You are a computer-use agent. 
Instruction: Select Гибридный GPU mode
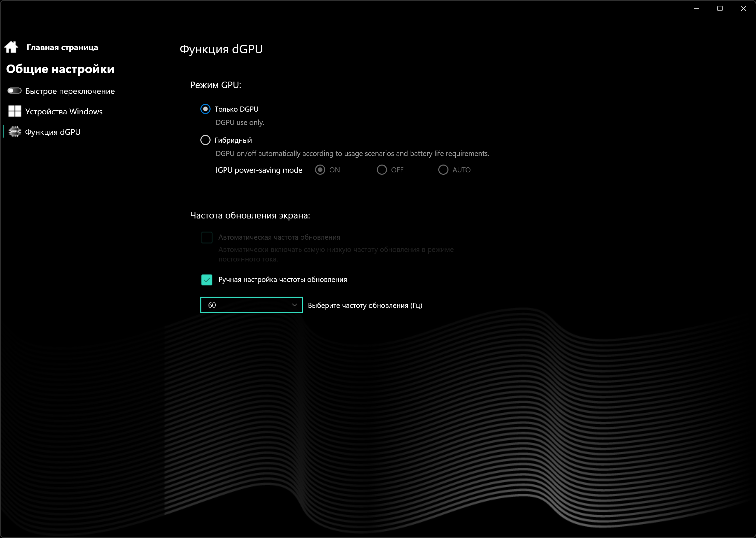tap(205, 140)
